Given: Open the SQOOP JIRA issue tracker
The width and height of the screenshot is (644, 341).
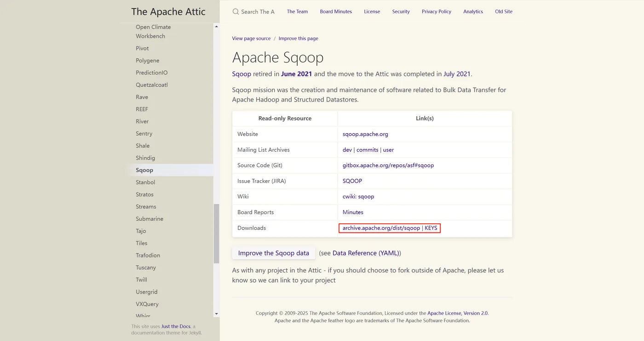Looking at the screenshot, I should [x=352, y=181].
